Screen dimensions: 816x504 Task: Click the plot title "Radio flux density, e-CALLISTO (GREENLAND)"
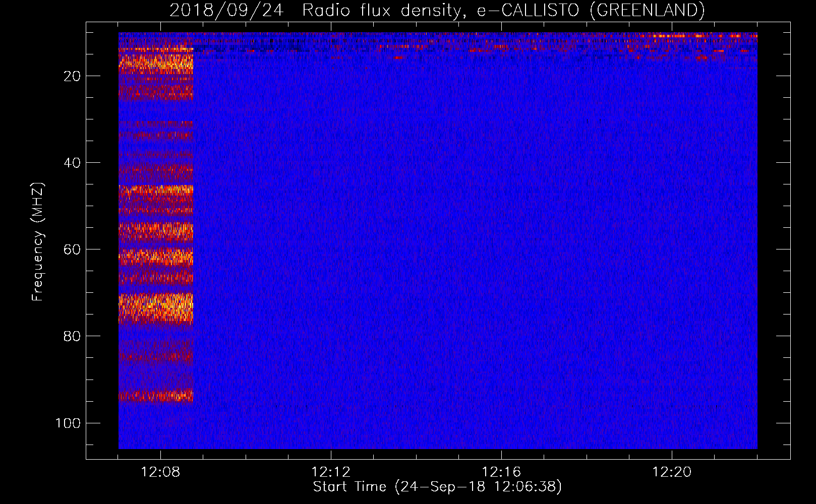[503, 11]
